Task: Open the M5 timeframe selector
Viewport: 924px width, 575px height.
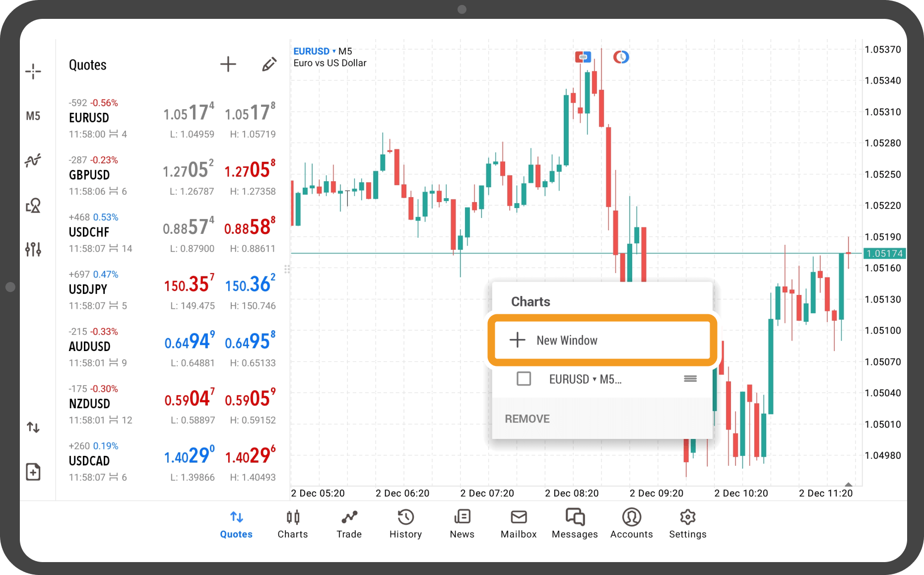Action: coord(33,116)
